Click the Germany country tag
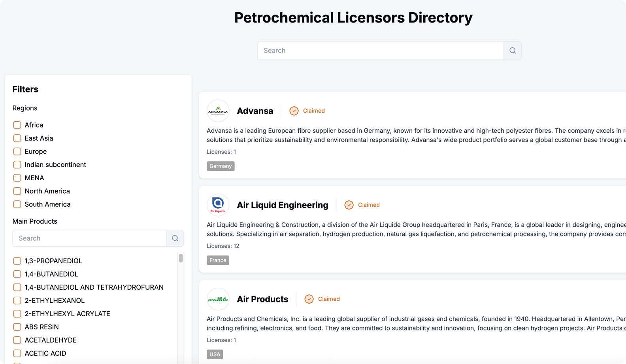The height and width of the screenshot is (364, 626). (221, 166)
